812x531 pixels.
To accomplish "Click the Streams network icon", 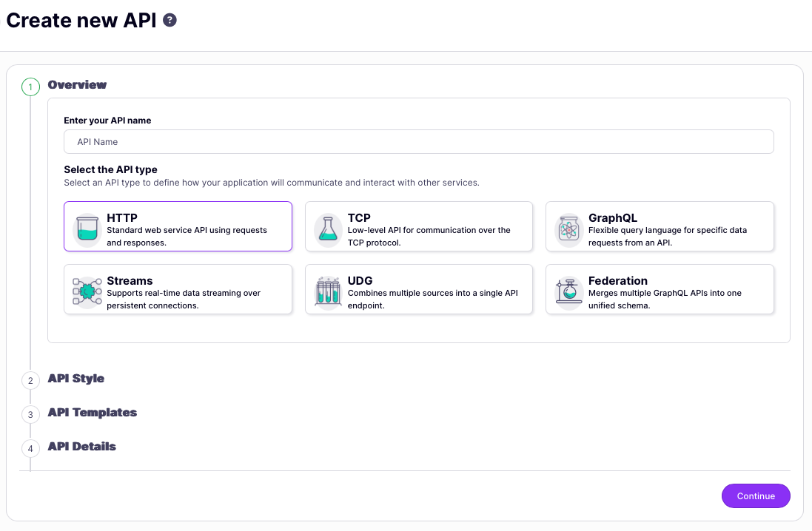I will [x=86, y=289].
